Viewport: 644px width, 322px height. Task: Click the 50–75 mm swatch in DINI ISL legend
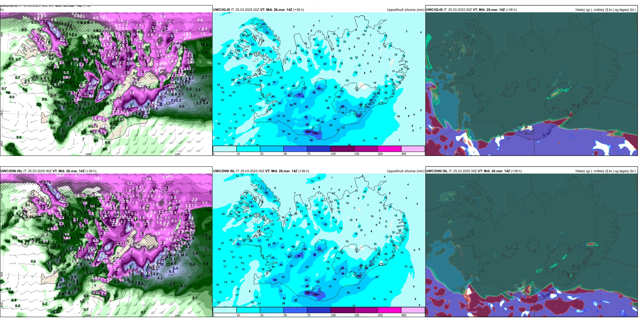(295, 310)
